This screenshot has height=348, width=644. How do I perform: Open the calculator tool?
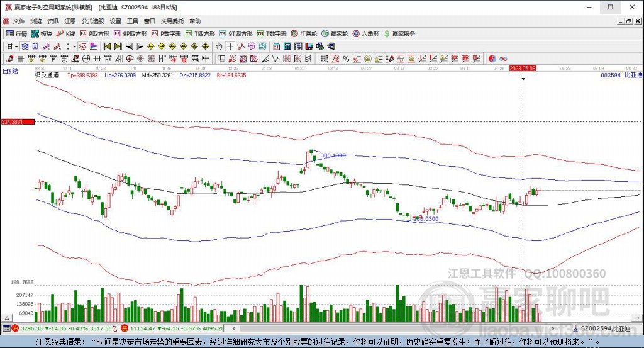pyautogui.click(x=287, y=47)
